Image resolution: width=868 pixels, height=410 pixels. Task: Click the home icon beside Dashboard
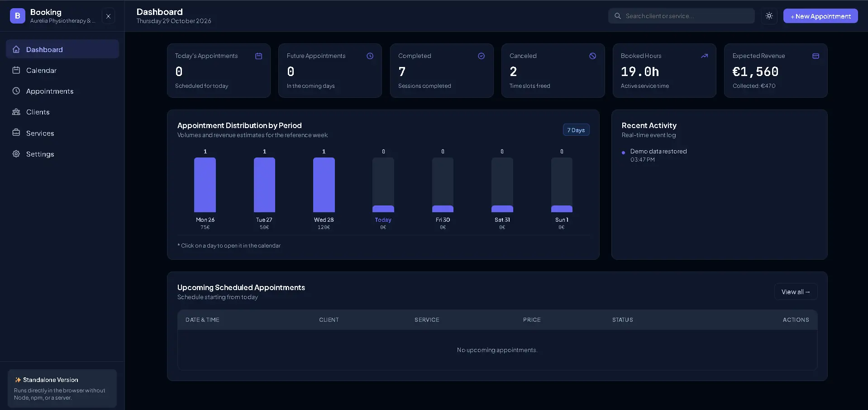coord(16,49)
